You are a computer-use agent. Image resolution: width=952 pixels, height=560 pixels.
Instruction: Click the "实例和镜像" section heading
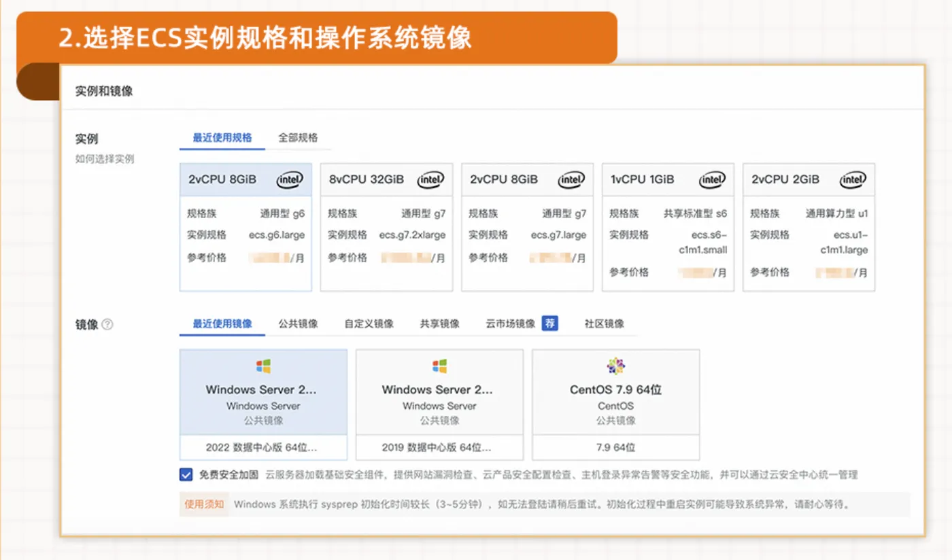[104, 91]
